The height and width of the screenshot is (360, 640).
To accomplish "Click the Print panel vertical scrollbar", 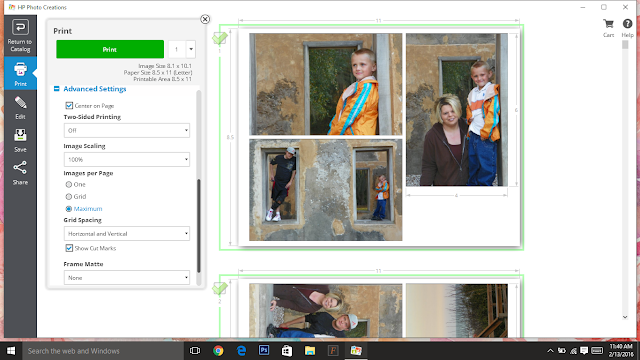I will 199,225.
